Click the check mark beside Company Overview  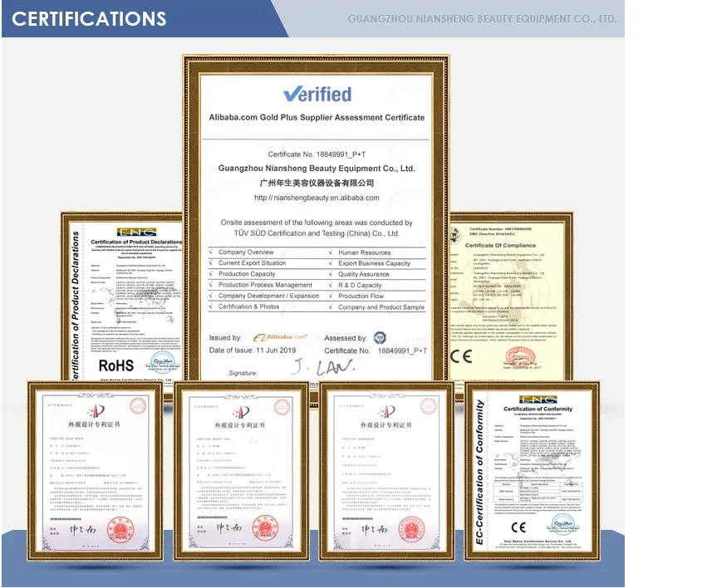coord(211,252)
